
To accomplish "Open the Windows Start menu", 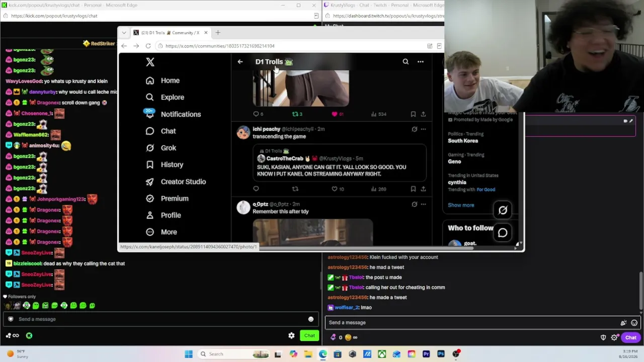I will [189, 354].
